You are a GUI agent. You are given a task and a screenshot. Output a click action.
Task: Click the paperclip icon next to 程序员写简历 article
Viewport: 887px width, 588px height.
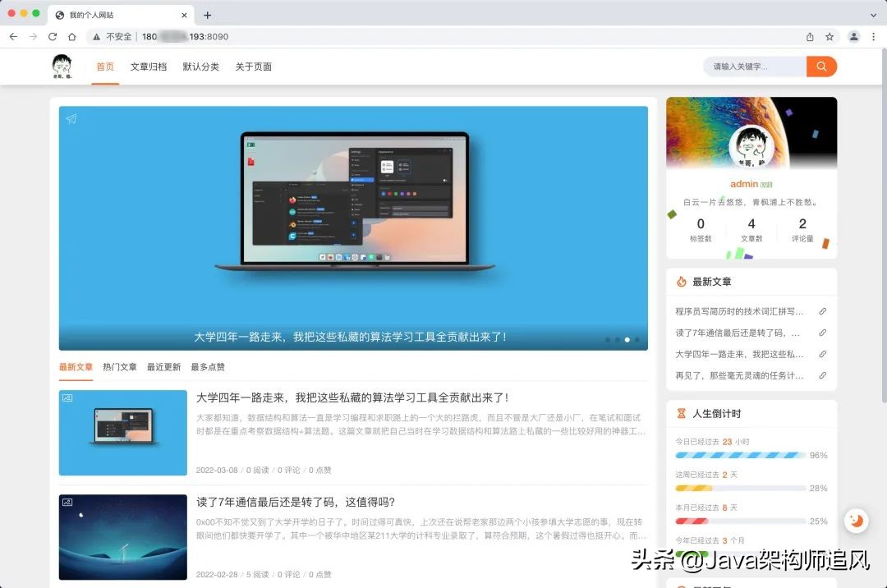click(823, 310)
